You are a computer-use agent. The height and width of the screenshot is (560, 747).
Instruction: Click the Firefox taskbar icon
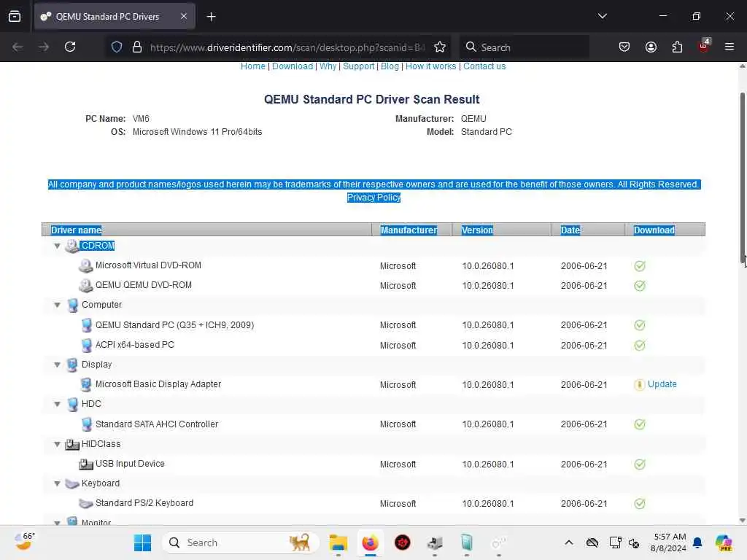point(370,542)
